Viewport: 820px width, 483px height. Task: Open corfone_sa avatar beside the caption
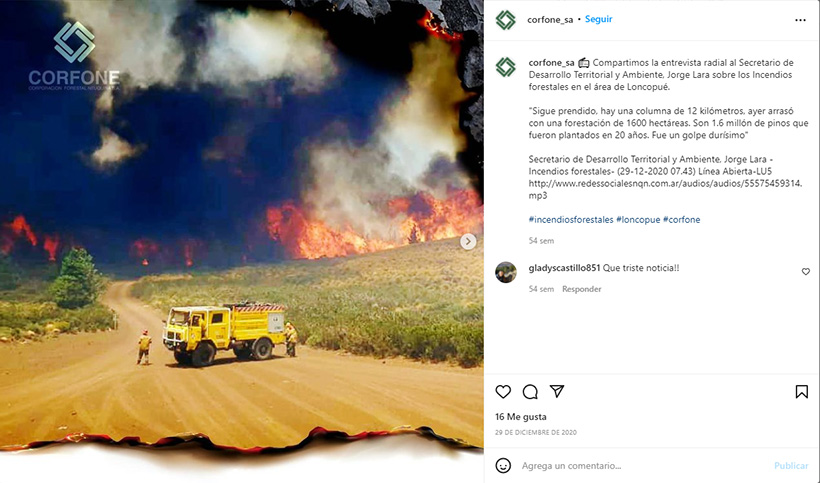click(506, 67)
